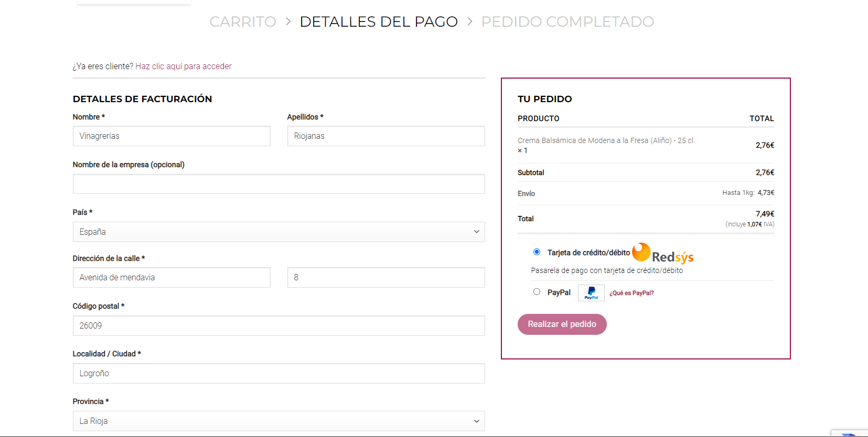The image size is (868, 437).
Task: Edit the street address field Avenida de mendavia
Action: point(172,278)
